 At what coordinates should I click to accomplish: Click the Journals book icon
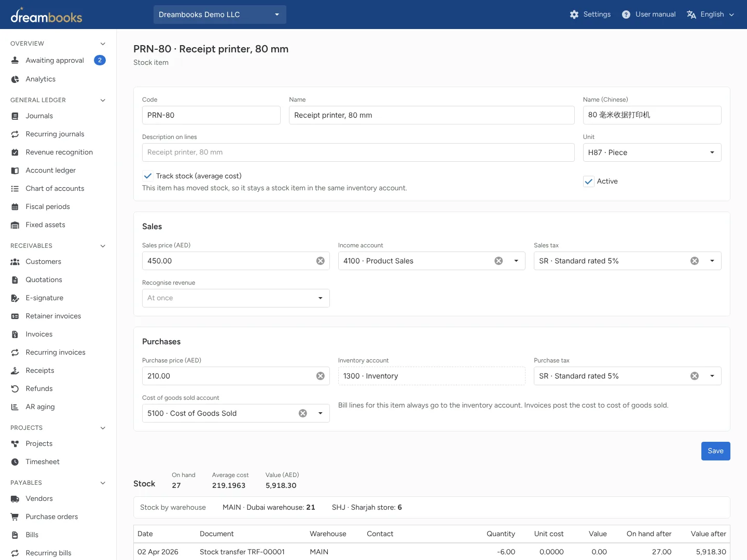[x=15, y=116]
